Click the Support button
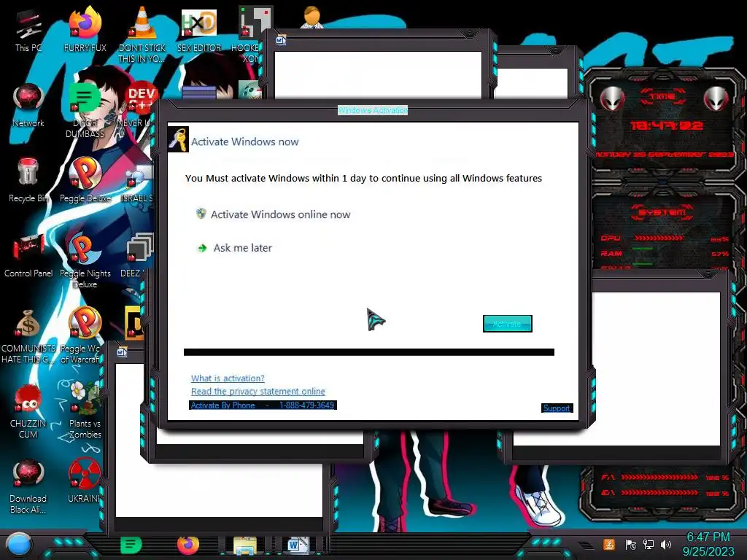The image size is (747, 560). point(557,408)
